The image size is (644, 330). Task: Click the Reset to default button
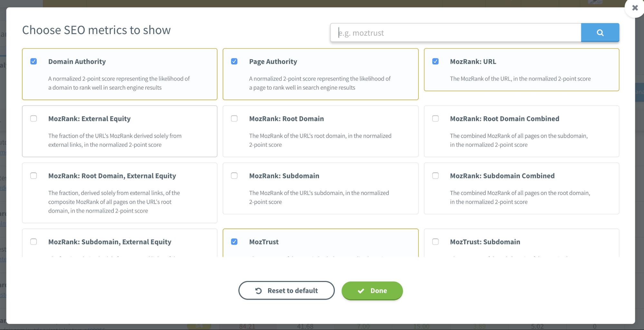[x=286, y=290]
